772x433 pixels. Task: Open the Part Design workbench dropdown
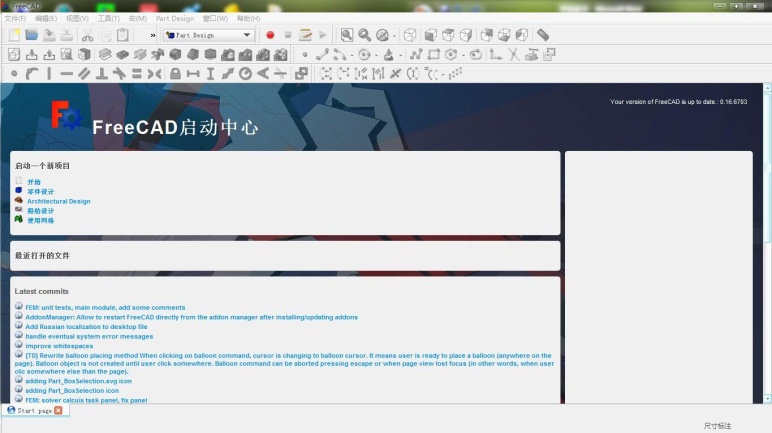click(x=209, y=35)
